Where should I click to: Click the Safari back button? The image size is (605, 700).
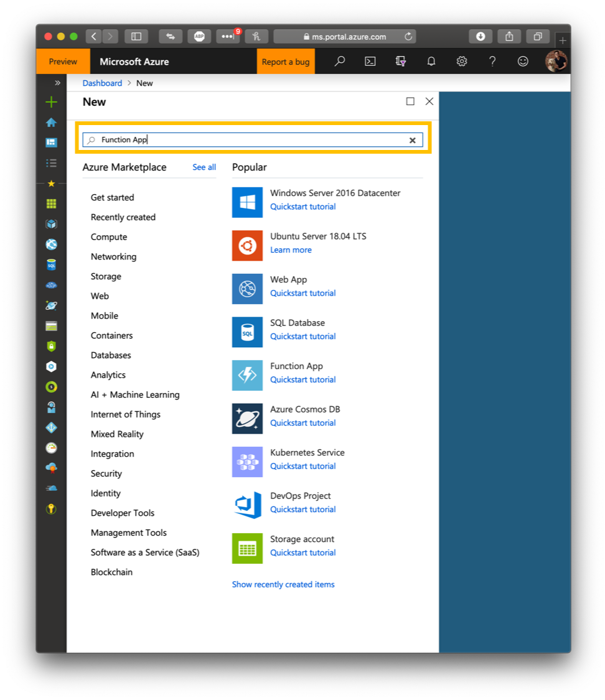93,37
